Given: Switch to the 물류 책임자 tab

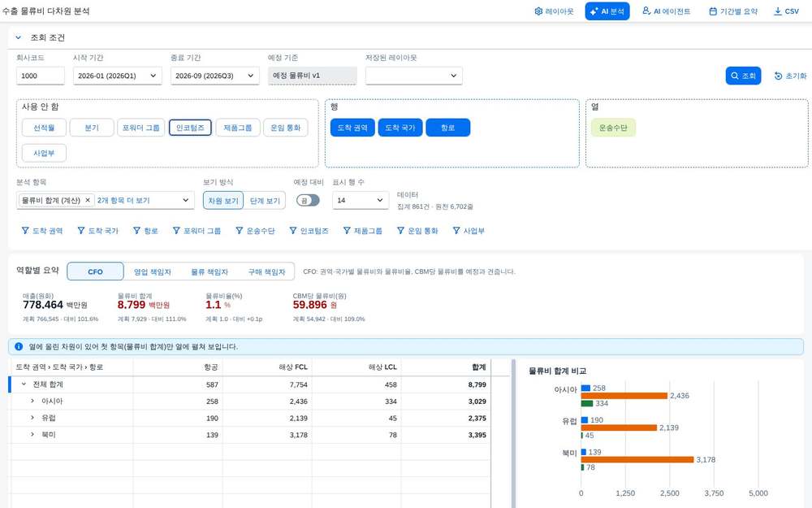Looking at the screenshot, I should click(209, 271).
